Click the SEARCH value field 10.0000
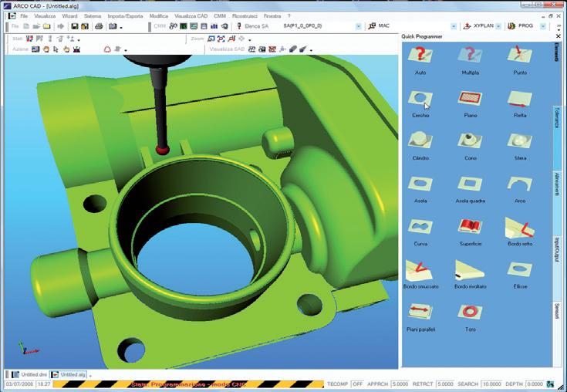The height and width of the screenshot is (392, 567). pyautogui.click(x=492, y=384)
